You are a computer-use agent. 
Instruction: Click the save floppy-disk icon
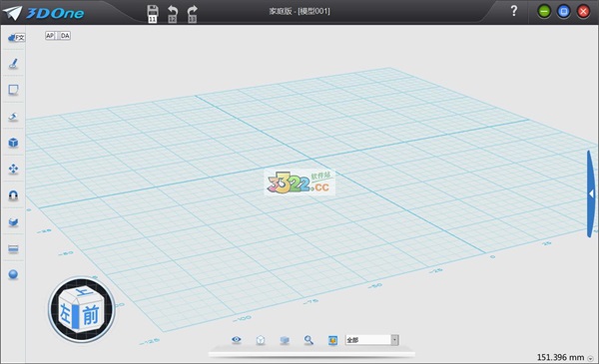(x=153, y=14)
